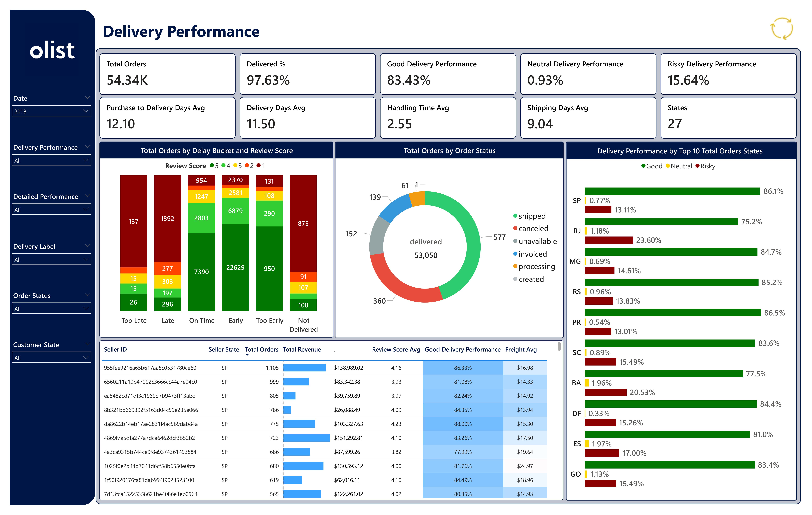812x515 pixels.
Task: Click the Neutral legend marker
Action: [668, 166]
